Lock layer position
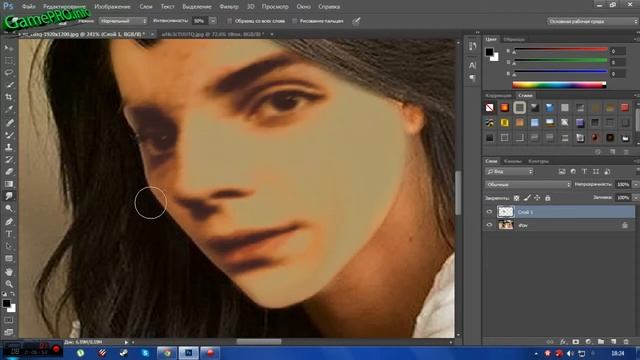Viewport: 640px width, 360px height. (x=537, y=198)
